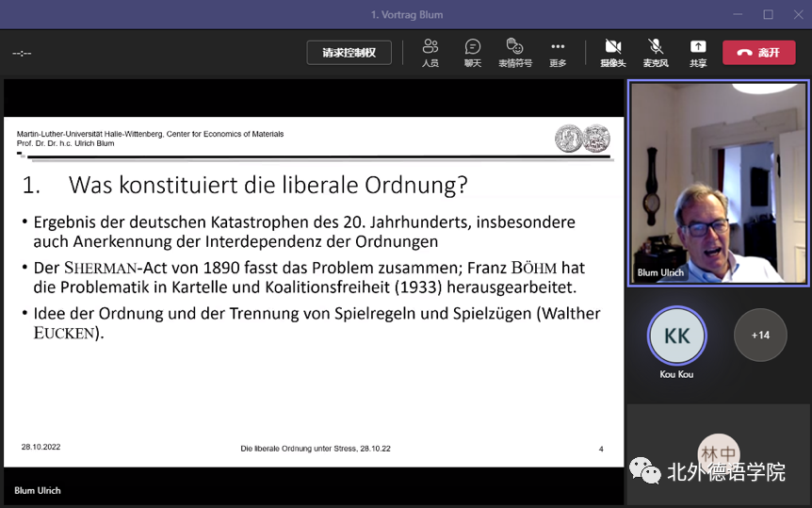Click the 林中 participant avatar
The height and width of the screenshot is (508, 812).
(x=718, y=454)
